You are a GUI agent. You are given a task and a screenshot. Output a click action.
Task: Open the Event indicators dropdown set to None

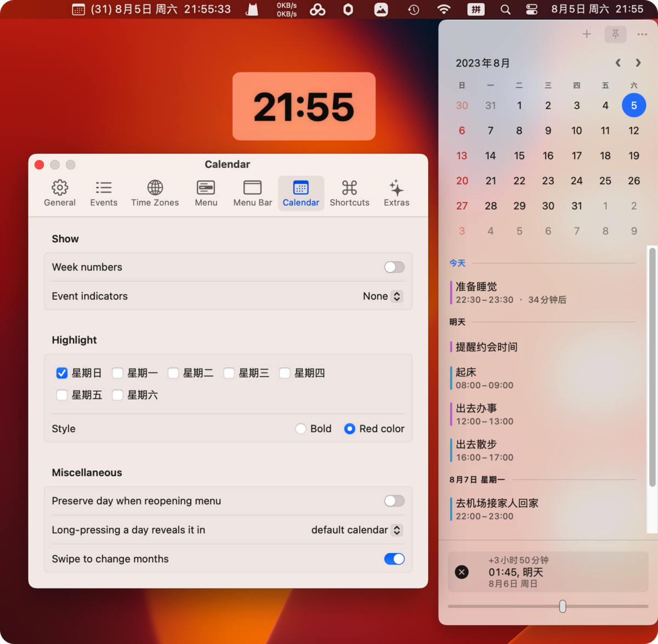pos(383,296)
